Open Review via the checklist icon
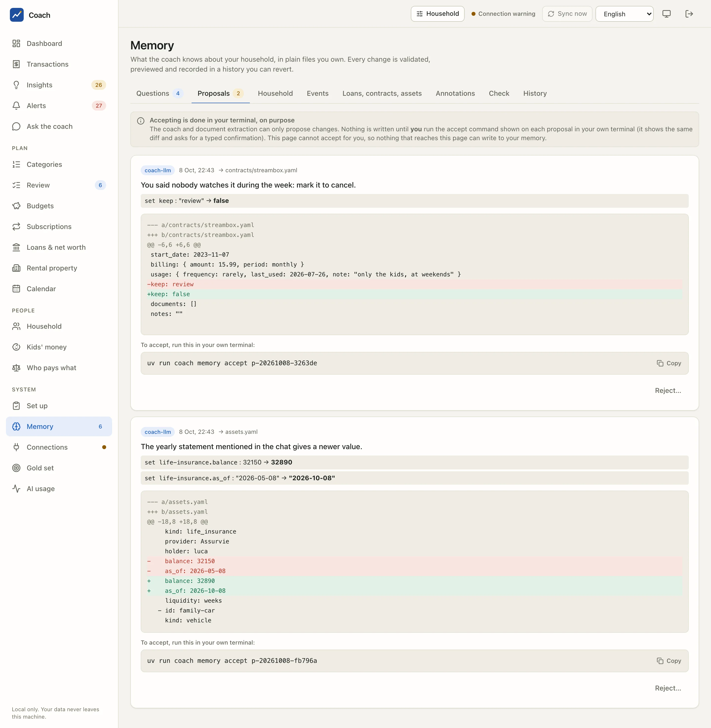 click(16, 185)
